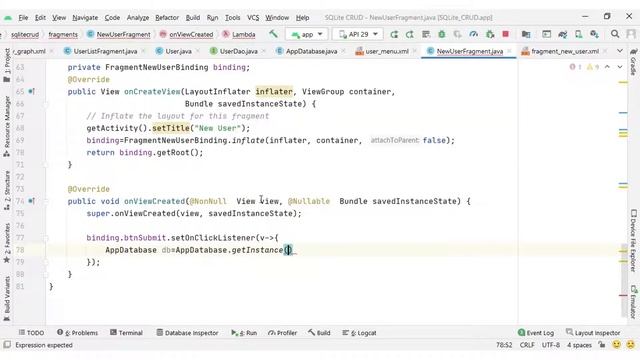Open the Database Inspector tool window
The width and height of the screenshot is (640, 360).
[187, 333]
